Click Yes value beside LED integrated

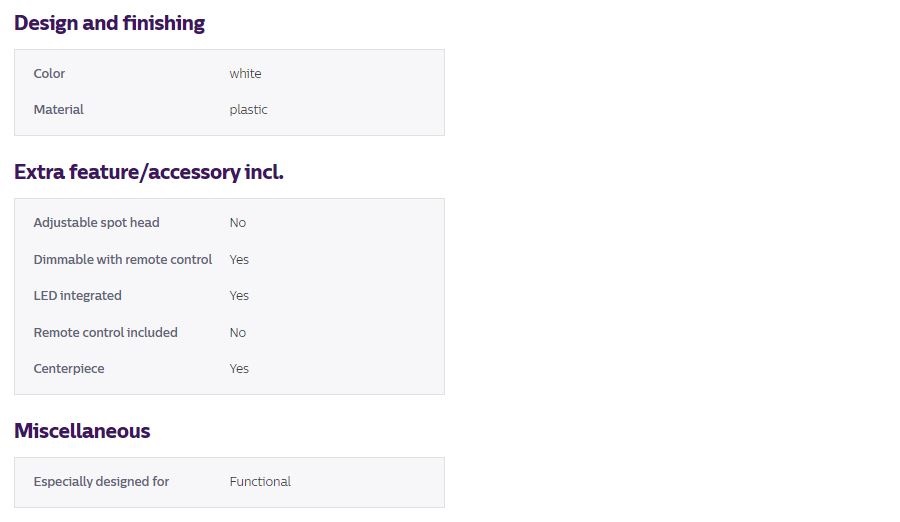(239, 296)
